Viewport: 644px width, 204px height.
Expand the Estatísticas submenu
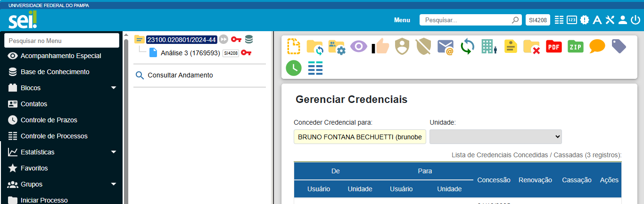point(113,152)
